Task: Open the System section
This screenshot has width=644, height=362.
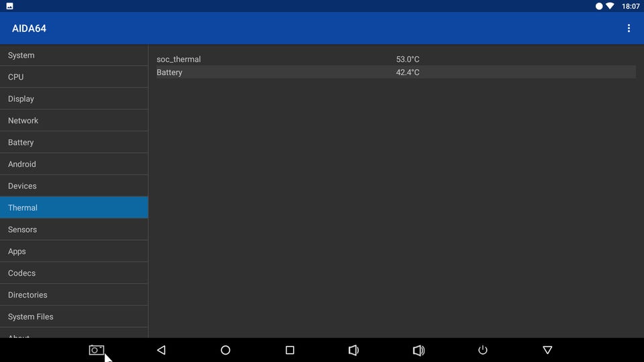Action: (74, 55)
